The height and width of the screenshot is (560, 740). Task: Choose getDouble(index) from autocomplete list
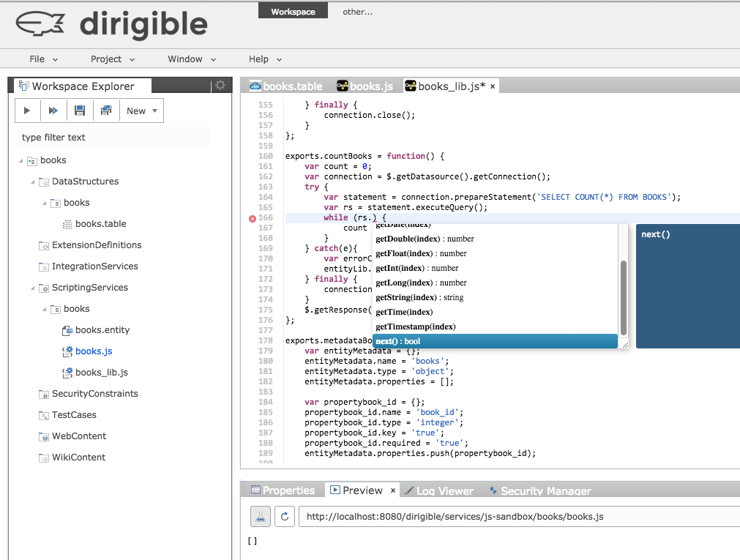(495, 239)
